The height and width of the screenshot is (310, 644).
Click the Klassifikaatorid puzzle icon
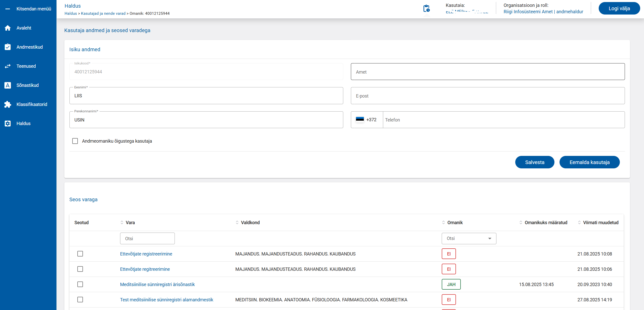(8, 104)
